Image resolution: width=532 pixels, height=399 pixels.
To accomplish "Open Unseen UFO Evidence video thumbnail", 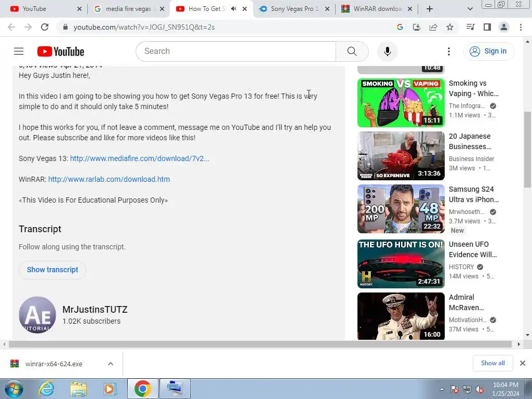I will pyautogui.click(x=401, y=263).
